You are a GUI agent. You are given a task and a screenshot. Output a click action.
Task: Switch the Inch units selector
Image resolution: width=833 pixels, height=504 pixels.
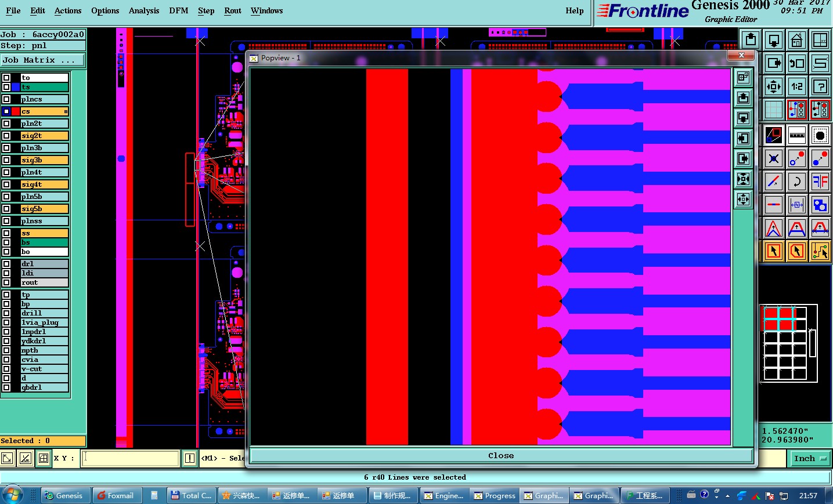[x=810, y=458]
